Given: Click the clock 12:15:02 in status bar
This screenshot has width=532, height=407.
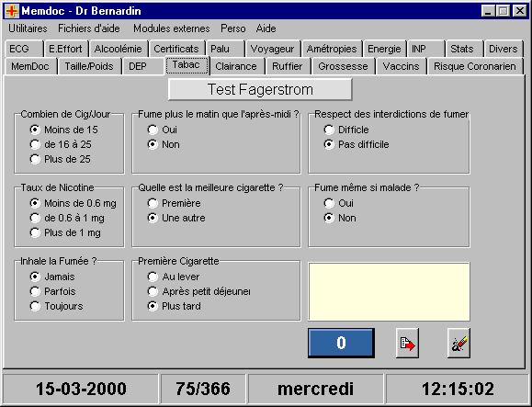Looking at the screenshot, I should coord(458,389).
